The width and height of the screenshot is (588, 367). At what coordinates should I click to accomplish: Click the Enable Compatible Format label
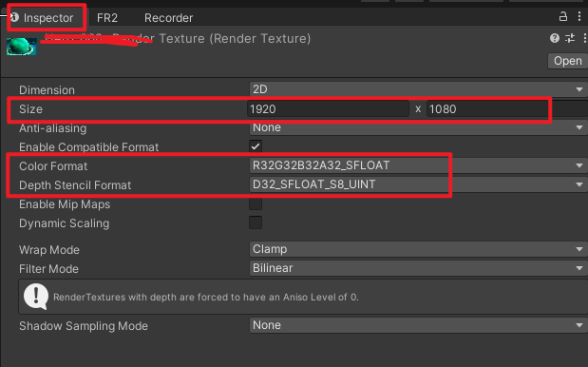[x=89, y=147]
